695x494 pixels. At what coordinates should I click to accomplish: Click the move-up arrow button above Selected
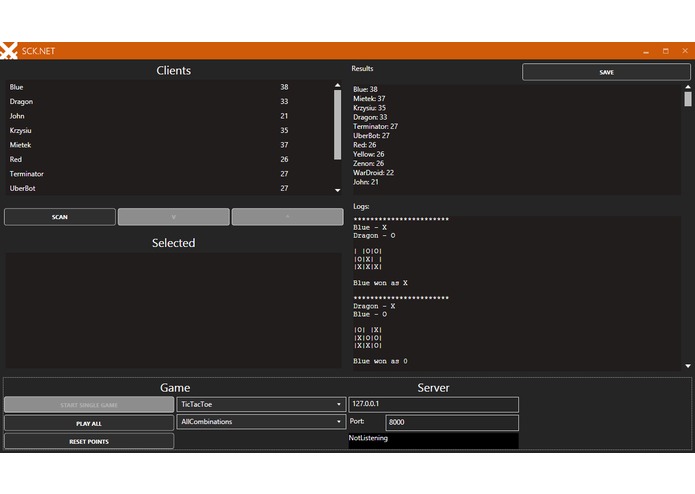[287, 217]
